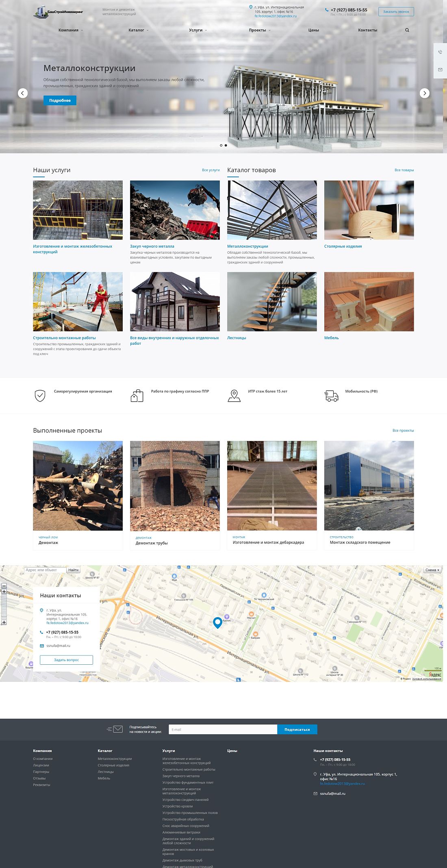Open the Демонтаж трубы project thumbnail
Image resolution: width=447 pixels, height=868 pixels.
click(x=175, y=486)
